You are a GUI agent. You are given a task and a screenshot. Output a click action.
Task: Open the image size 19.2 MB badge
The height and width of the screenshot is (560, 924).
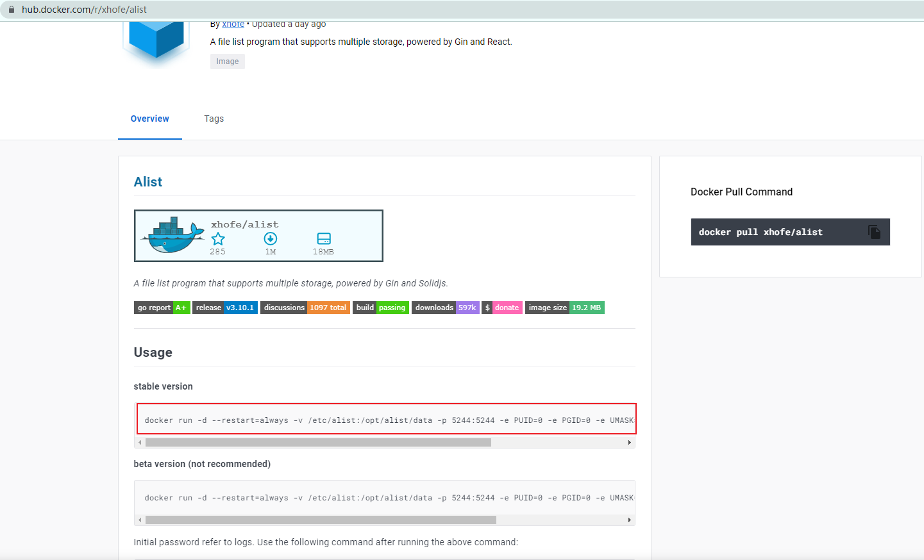click(x=565, y=308)
